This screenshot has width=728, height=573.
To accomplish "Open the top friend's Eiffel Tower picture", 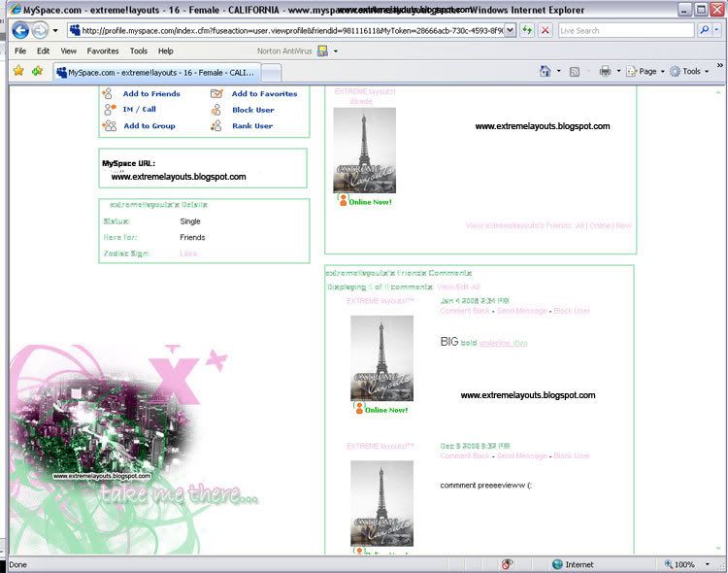I will [364, 151].
